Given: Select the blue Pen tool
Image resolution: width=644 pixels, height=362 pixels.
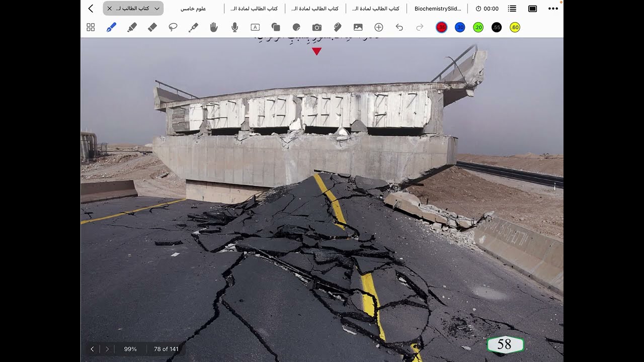Looking at the screenshot, I should pos(111,27).
